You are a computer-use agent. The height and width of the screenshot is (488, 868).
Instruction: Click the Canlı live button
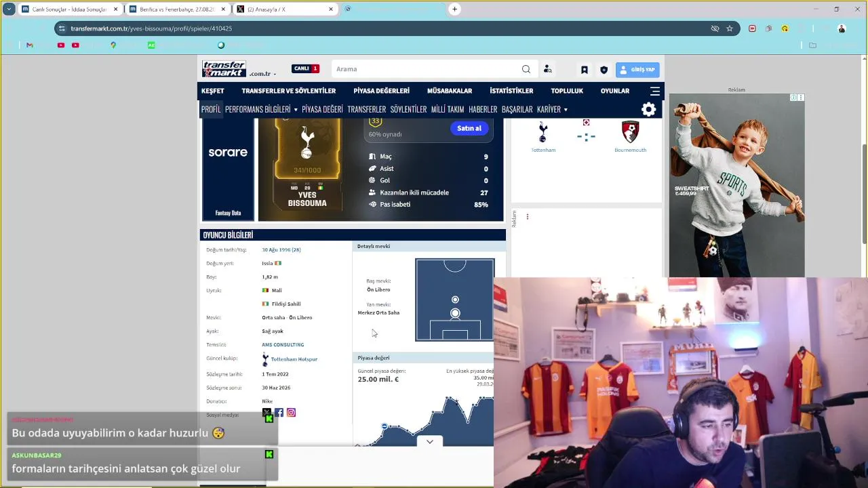coord(305,68)
